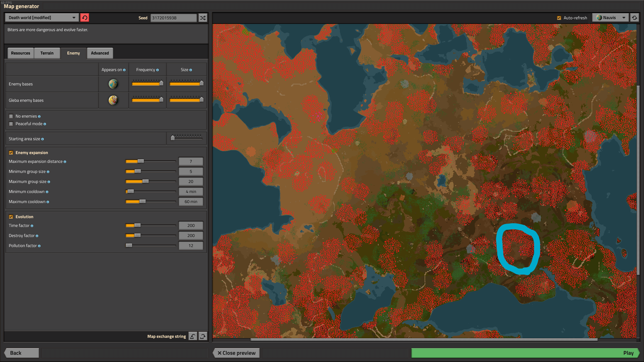Click the Maximum cooldown slider
Viewport: 644px width, 362px height.
coord(151,201)
